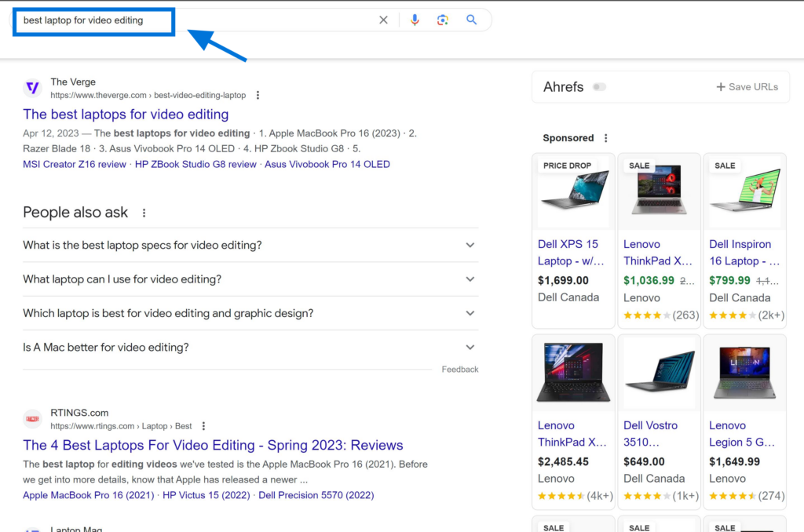The height and width of the screenshot is (532, 804).
Task: Expand 'Is A Mac better for video editing?'
Action: tap(470, 347)
